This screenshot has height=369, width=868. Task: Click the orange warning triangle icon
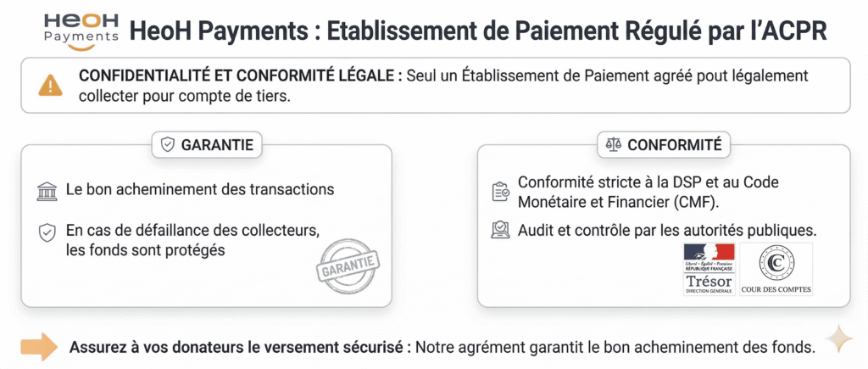(50, 85)
